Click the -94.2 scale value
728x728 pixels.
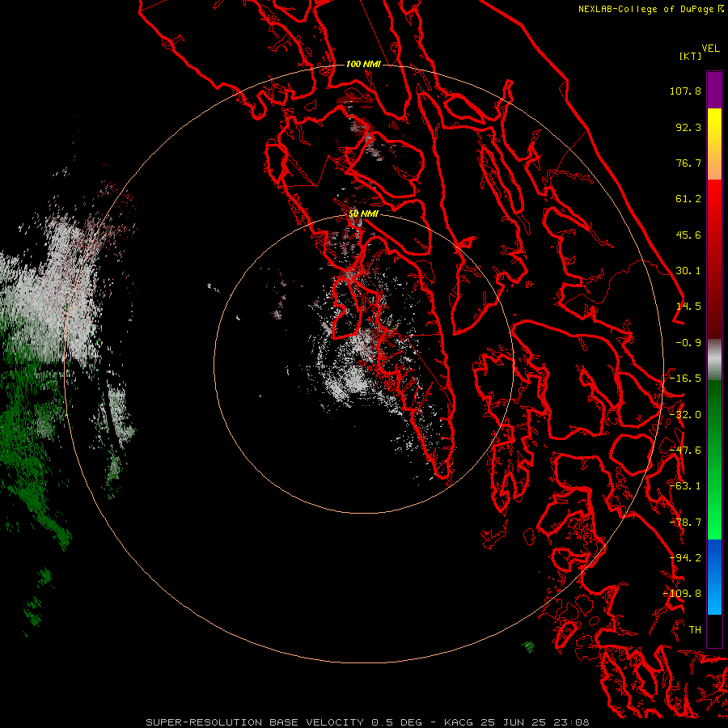tap(685, 558)
